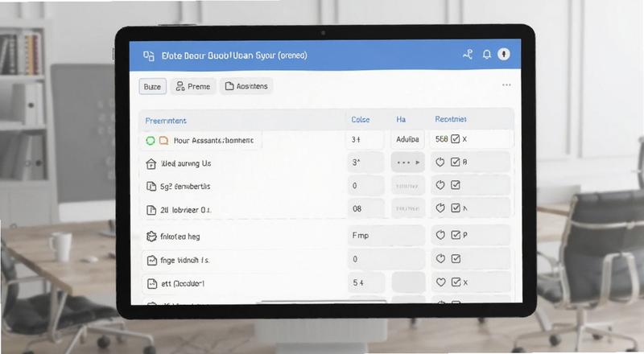Viewport: 644px width, 354px height.
Task: Click heart icon in 'ett (Docduo-l' row
Action: click(440, 282)
